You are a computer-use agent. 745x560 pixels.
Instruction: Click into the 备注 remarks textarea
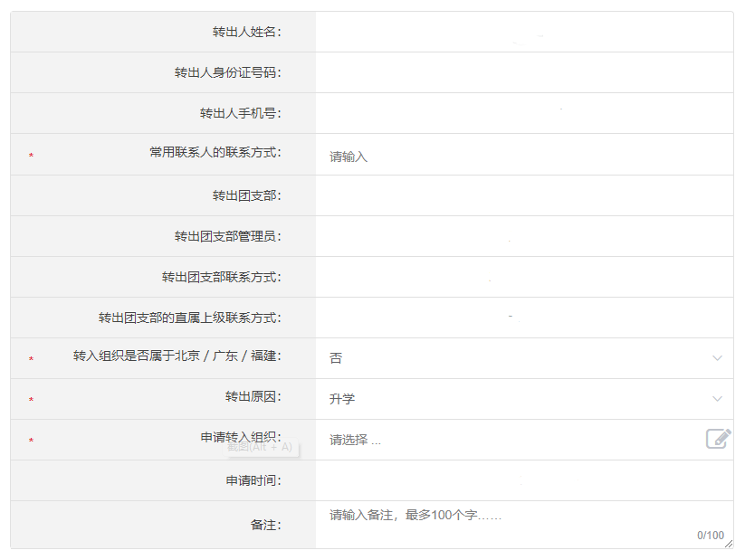tap(524, 525)
